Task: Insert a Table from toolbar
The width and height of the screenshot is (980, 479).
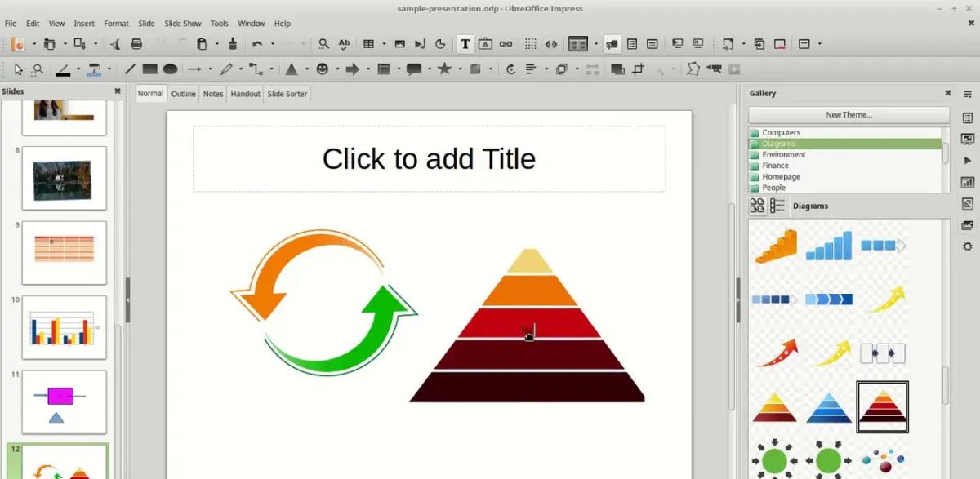Action: click(369, 44)
